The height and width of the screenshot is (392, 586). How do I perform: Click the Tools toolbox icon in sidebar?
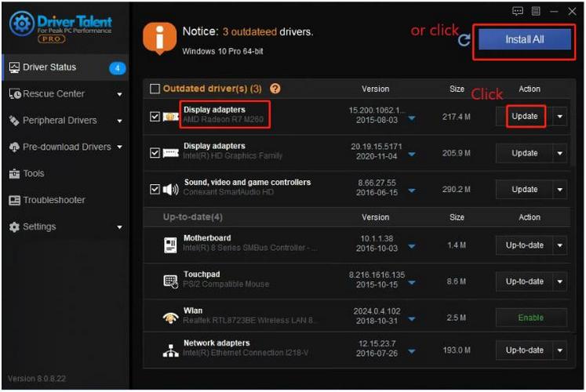(x=14, y=173)
